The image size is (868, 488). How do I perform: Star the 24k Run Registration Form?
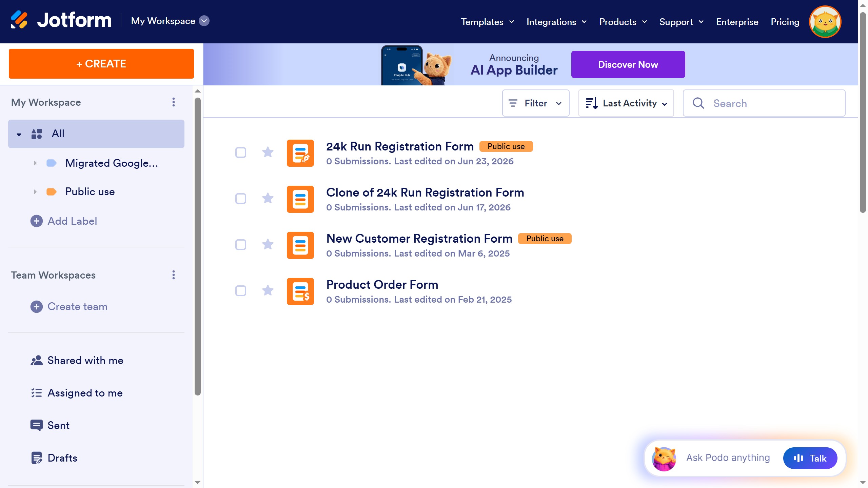tap(268, 152)
